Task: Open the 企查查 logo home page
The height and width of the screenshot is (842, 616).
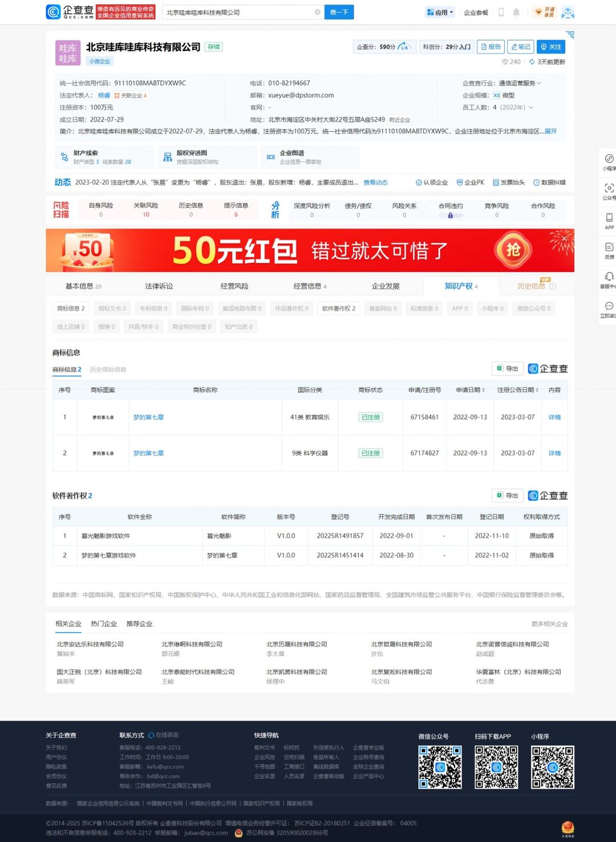Action: 70,12
